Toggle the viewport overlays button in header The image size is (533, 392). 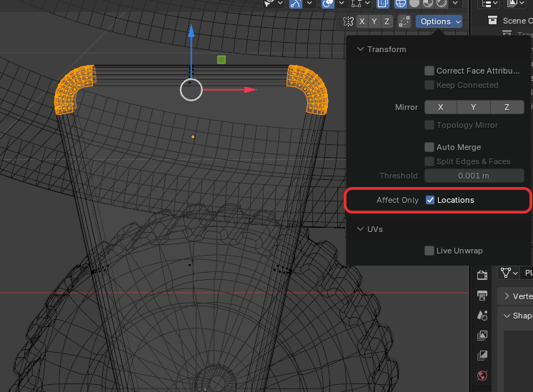coord(328,4)
